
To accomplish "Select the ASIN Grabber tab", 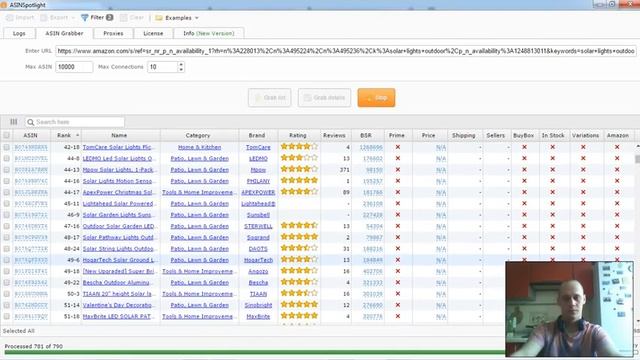I will pos(64,33).
